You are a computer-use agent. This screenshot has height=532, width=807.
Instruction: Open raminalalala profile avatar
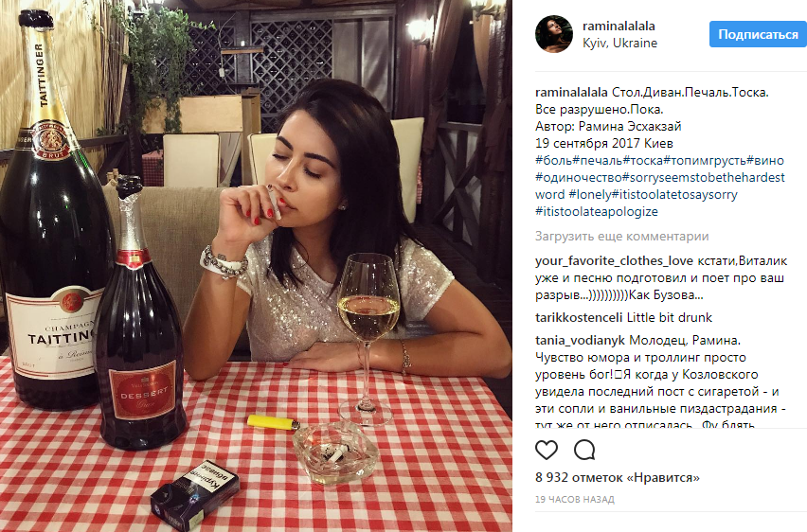pos(554,34)
